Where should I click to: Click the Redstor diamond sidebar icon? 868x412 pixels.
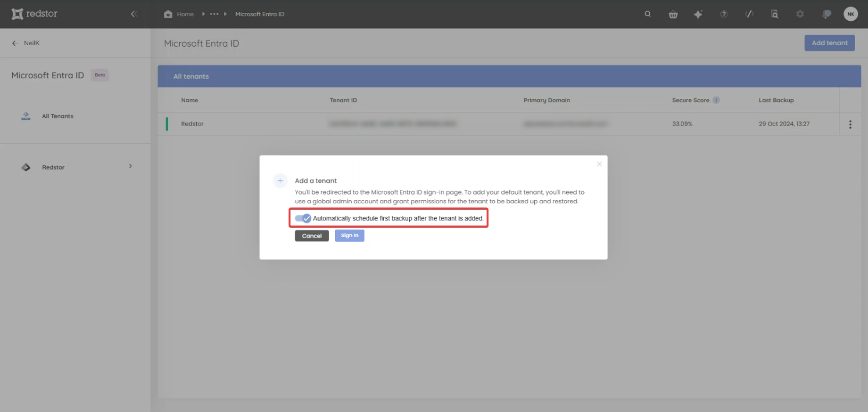tap(26, 167)
